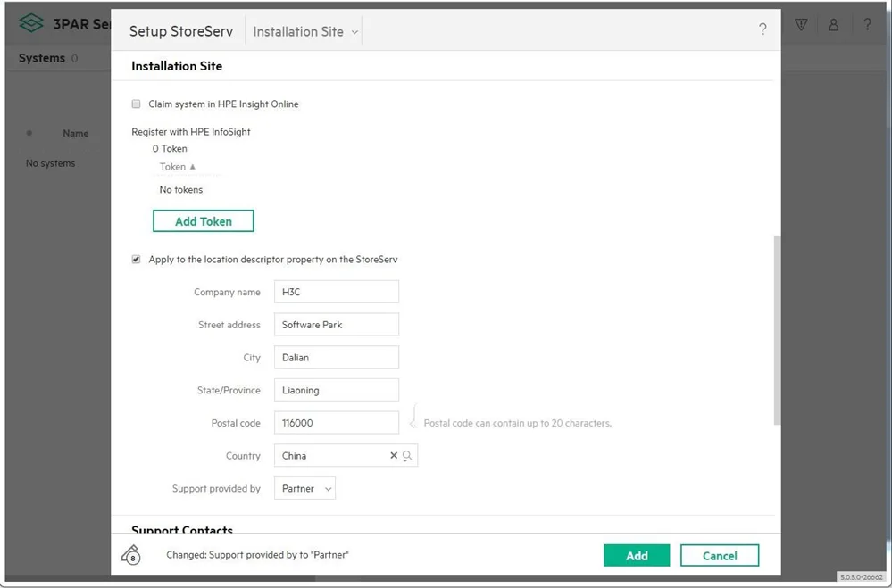Image resolution: width=892 pixels, height=588 pixels.
Task: Click the 3PAR logo icon
Action: pos(30,23)
